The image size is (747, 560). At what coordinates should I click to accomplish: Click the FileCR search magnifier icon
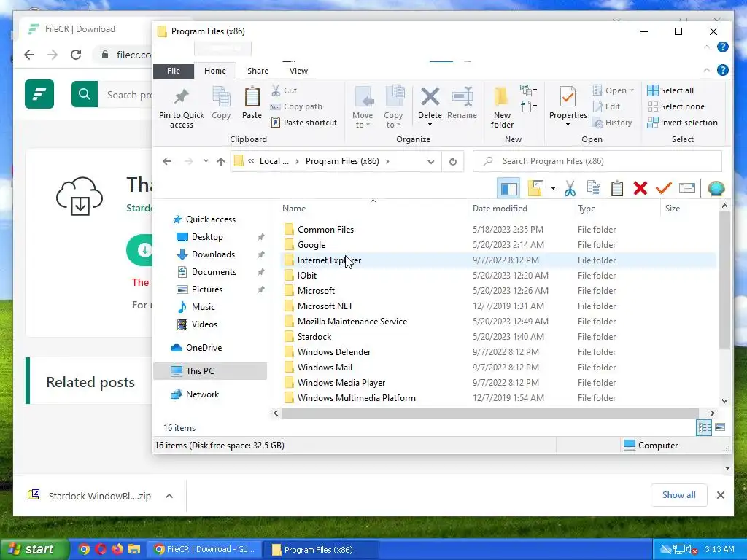pyautogui.click(x=85, y=94)
